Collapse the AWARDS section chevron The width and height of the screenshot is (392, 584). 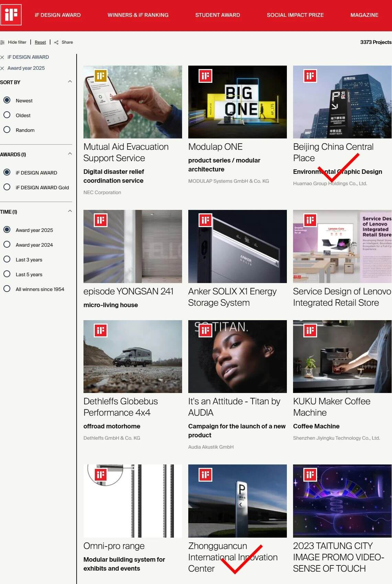[x=70, y=154]
